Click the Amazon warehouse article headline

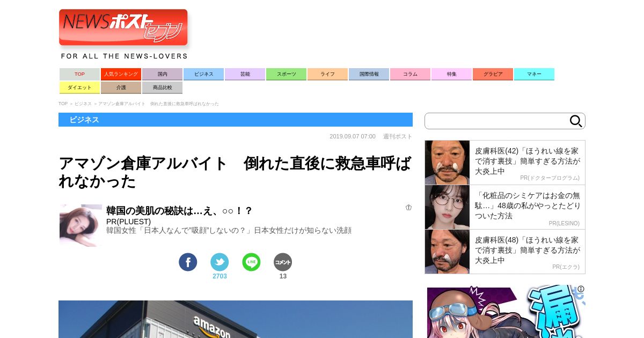235,172
